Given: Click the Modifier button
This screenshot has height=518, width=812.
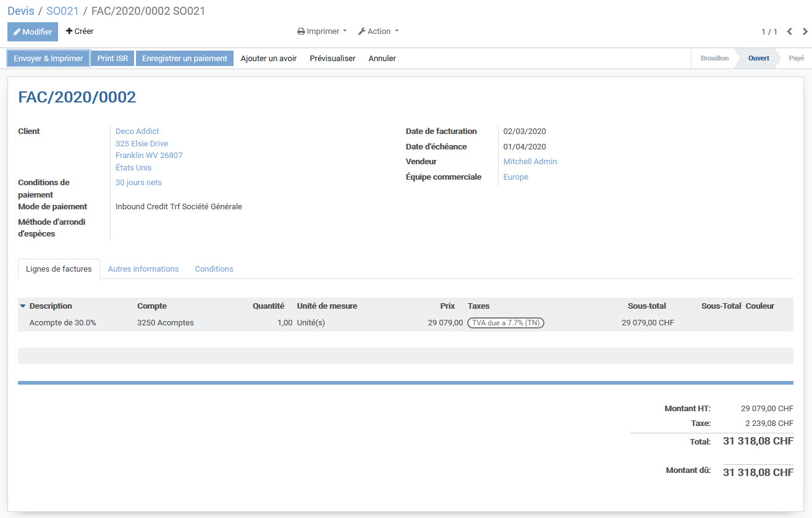Looking at the screenshot, I should pyautogui.click(x=33, y=31).
